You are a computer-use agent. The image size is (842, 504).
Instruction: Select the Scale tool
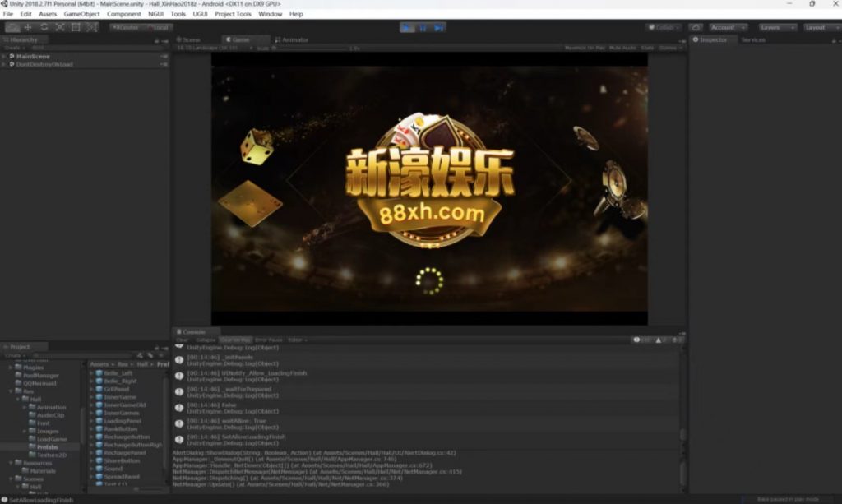[x=59, y=27]
